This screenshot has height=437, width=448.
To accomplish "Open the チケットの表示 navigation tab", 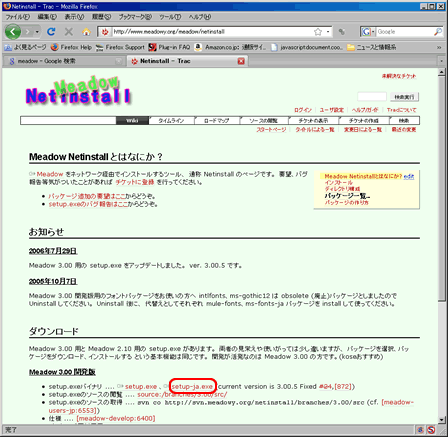I will point(313,120).
